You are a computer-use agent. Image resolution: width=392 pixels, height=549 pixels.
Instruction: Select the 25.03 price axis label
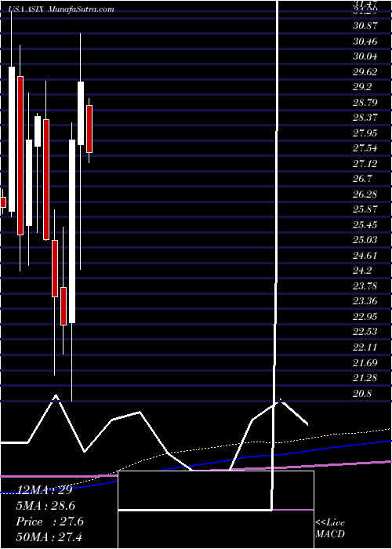pyautogui.click(x=365, y=239)
